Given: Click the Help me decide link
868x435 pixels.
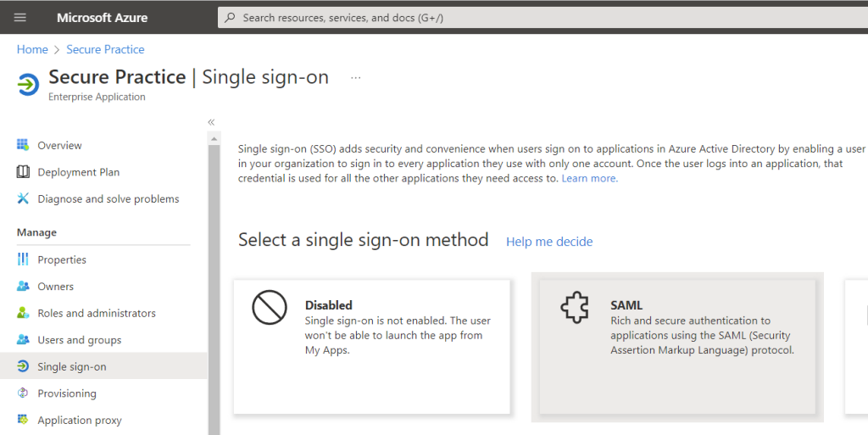Looking at the screenshot, I should click(549, 242).
